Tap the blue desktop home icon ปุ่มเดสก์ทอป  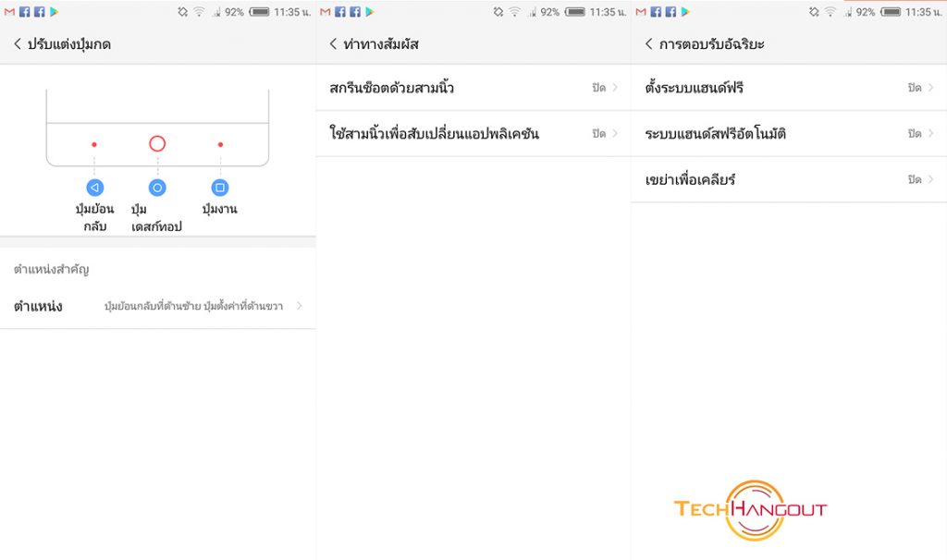[157, 188]
